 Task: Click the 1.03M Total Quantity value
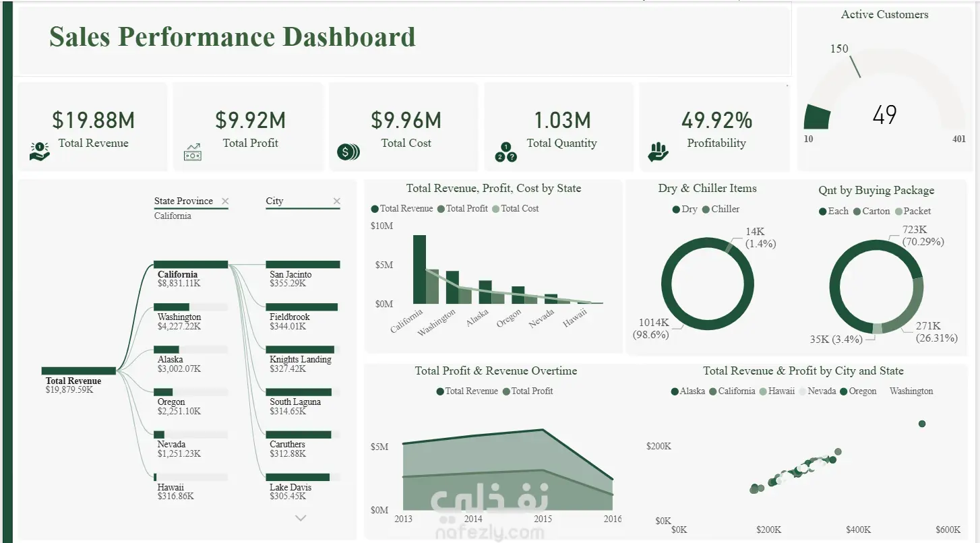(562, 121)
